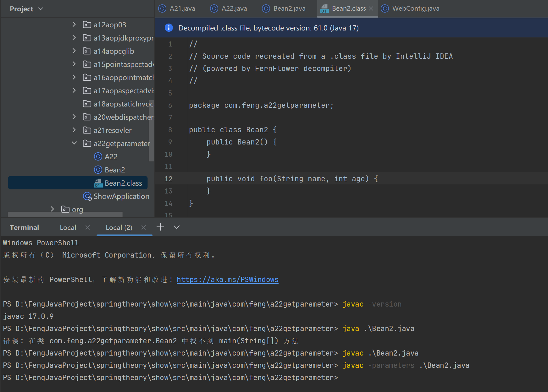
Task: Open the terminal shell options dropdown
Action: pyautogui.click(x=177, y=227)
